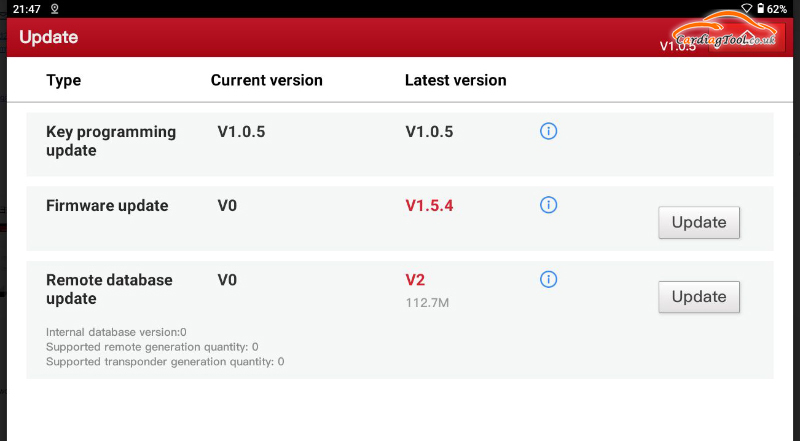The width and height of the screenshot is (800, 441).
Task: Select the Update page title
Action: point(48,37)
